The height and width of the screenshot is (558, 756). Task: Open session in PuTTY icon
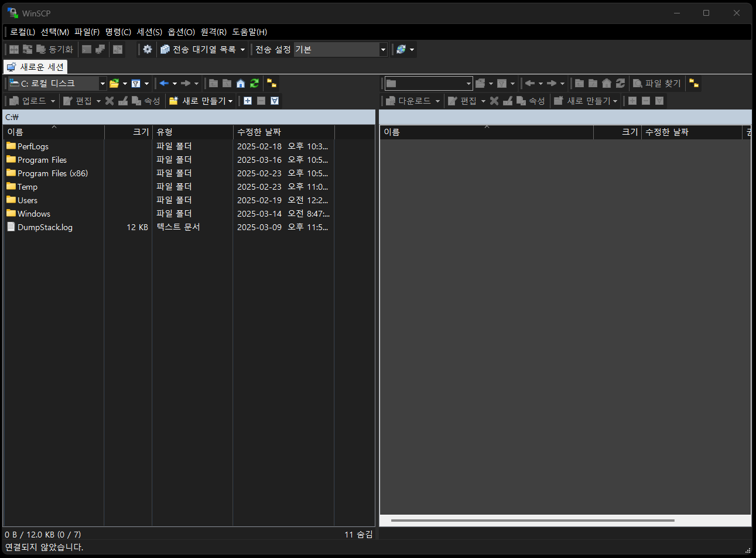(100, 50)
